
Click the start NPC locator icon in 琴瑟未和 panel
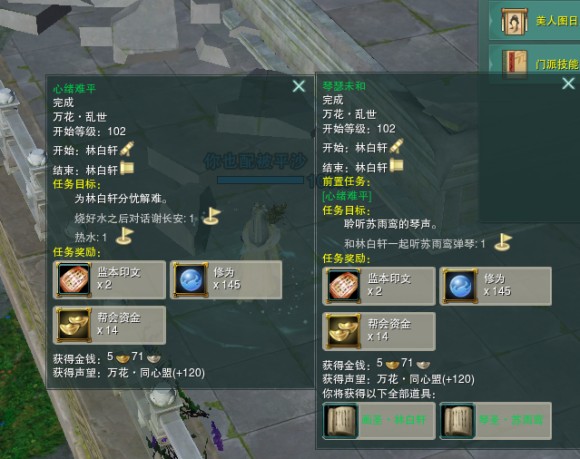click(396, 146)
